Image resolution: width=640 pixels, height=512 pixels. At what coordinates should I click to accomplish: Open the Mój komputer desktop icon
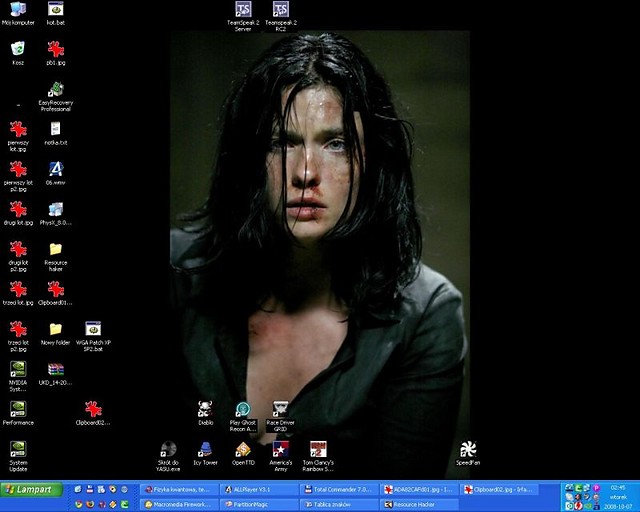tap(18, 13)
